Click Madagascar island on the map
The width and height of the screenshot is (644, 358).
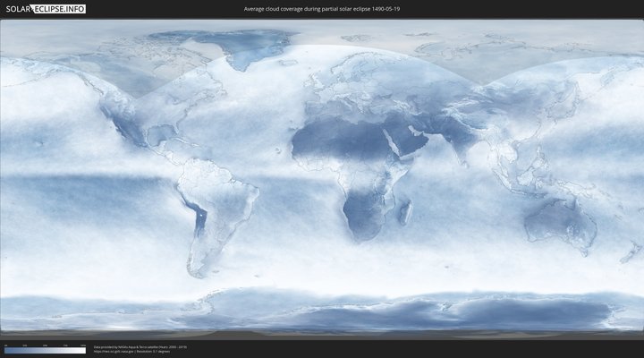click(x=405, y=212)
